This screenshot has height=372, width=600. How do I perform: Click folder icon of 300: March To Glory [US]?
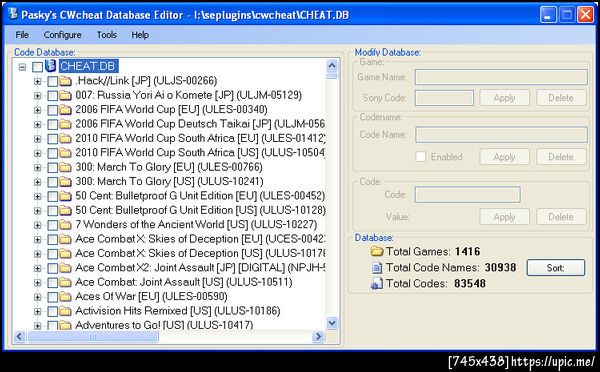[65, 181]
